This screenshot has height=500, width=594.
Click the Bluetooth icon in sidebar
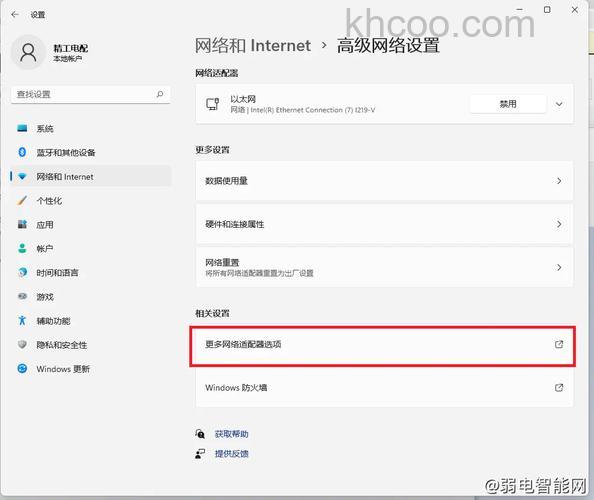click(22, 152)
